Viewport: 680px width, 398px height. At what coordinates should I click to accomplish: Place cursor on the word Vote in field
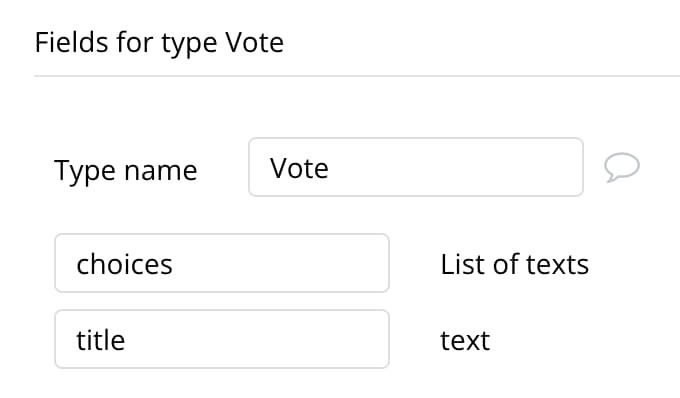299,168
